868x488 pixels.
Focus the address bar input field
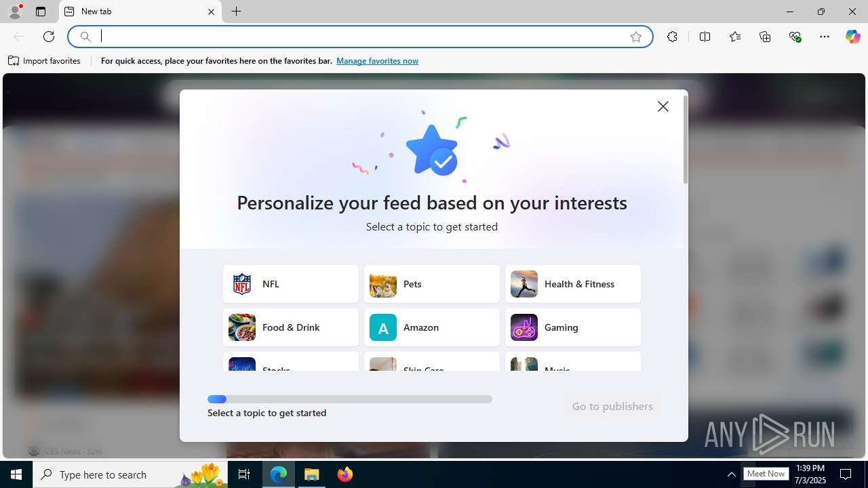click(x=359, y=37)
